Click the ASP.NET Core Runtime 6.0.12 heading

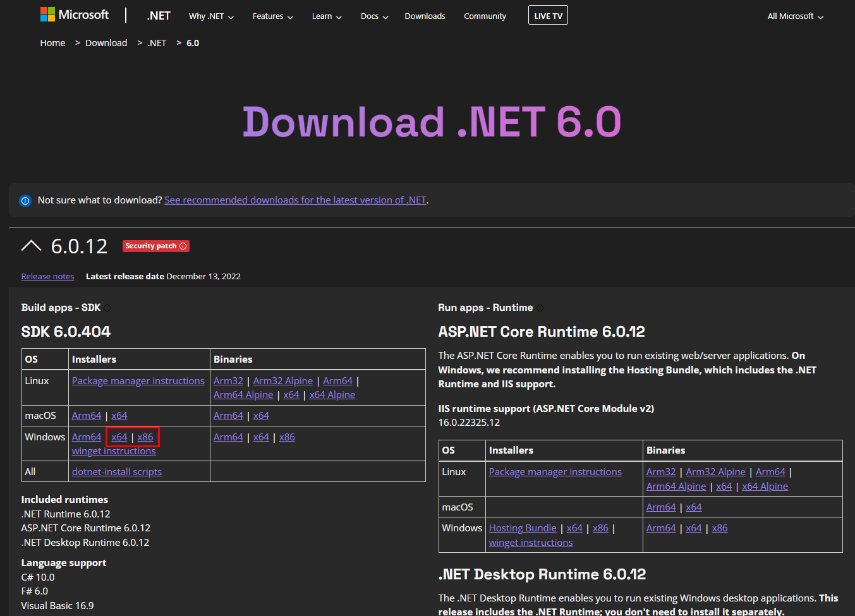coord(542,332)
